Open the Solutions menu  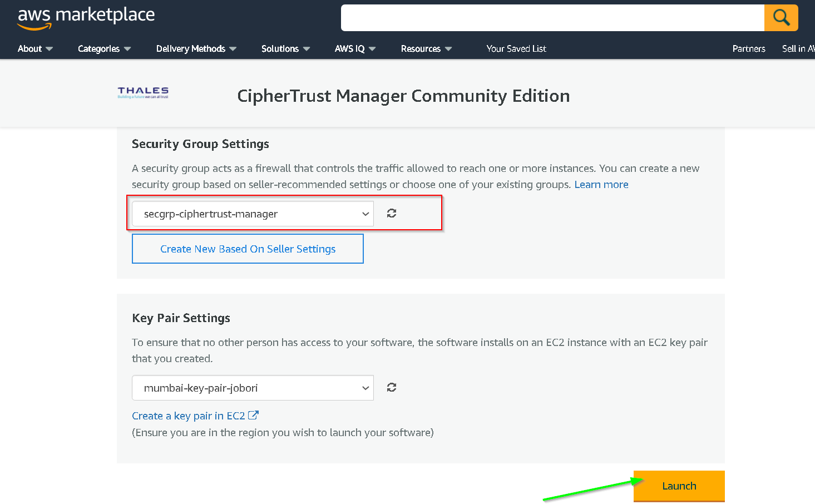[x=286, y=49]
